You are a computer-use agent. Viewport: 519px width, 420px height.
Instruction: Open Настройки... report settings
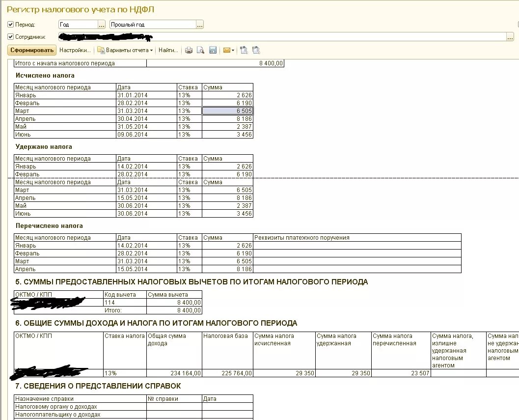click(x=75, y=50)
